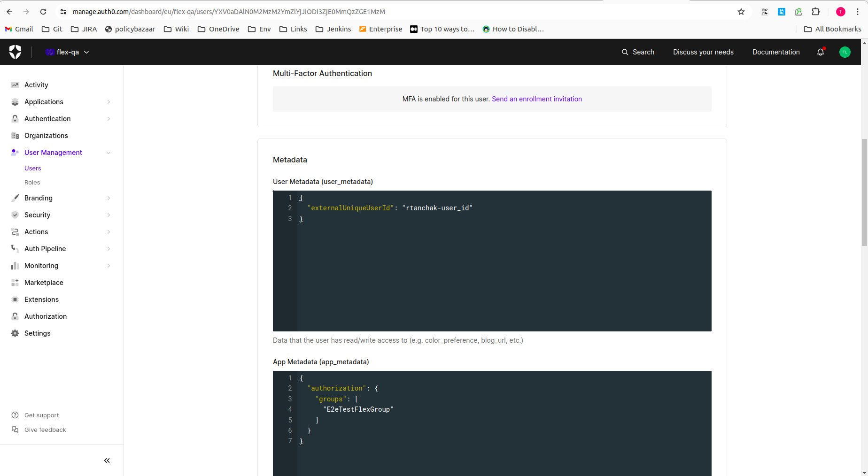Select the Auth Pipeline icon

(x=15, y=248)
